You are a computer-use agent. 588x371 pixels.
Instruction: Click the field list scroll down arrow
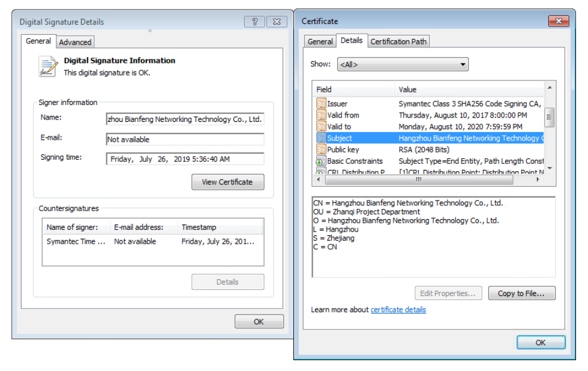coord(550,169)
